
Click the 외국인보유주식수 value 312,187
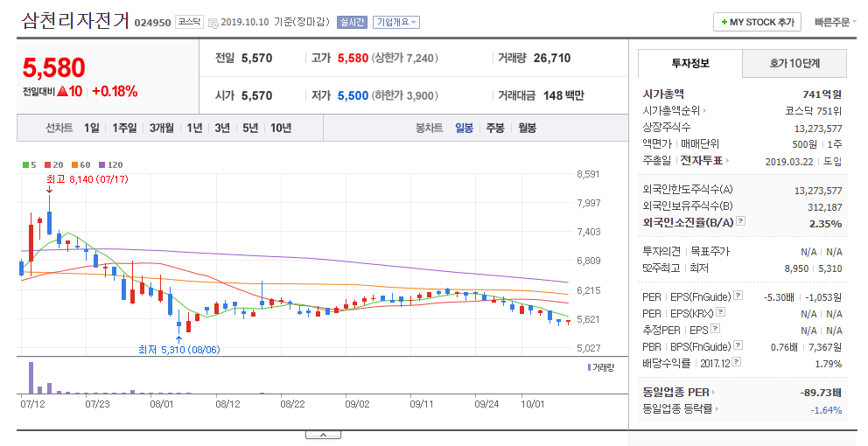(825, 207)
